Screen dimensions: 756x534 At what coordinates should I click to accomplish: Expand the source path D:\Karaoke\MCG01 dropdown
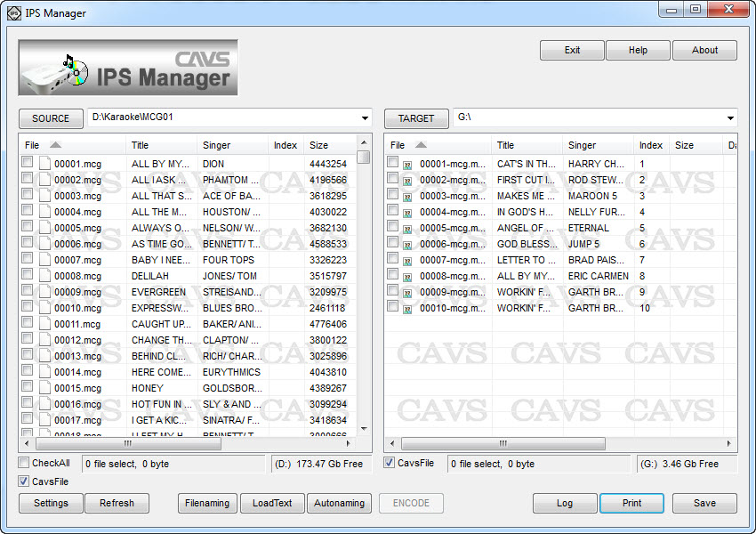coord(365,118)
